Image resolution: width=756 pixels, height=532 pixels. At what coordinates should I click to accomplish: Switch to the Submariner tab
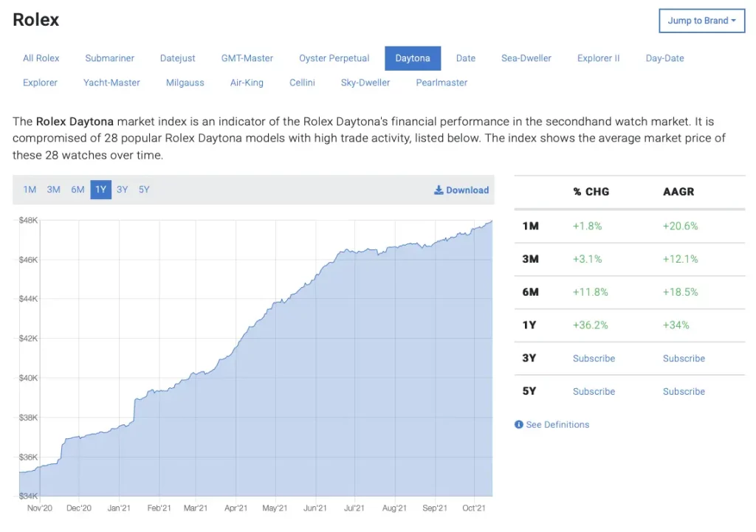tap(109, 58)
